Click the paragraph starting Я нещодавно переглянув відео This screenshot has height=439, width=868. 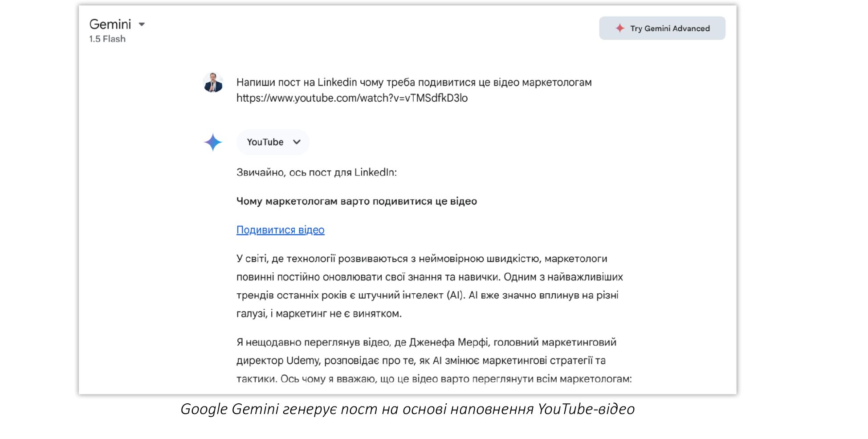pos(434,361)
